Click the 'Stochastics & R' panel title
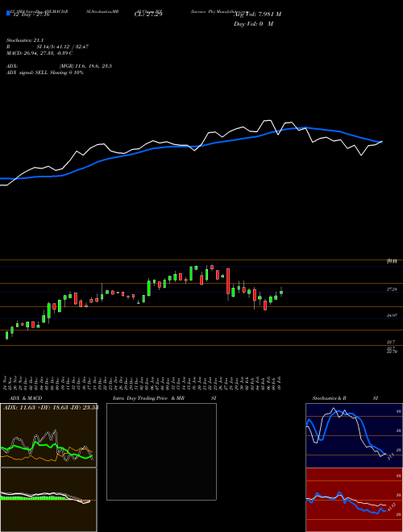The height and width of the screenshot is (532, 403). pyautogui.click(x=330, y=398)
